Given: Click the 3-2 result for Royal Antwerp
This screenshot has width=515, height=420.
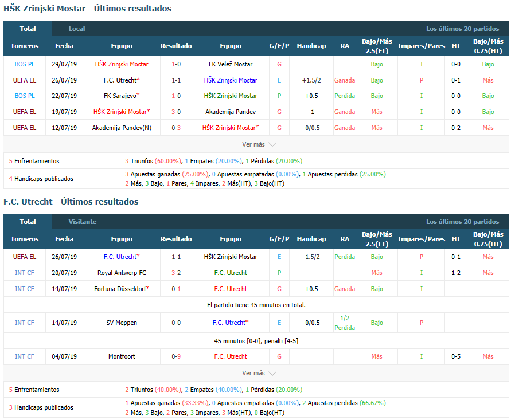Looking at the screenshot, I should (x=176, y=273).
